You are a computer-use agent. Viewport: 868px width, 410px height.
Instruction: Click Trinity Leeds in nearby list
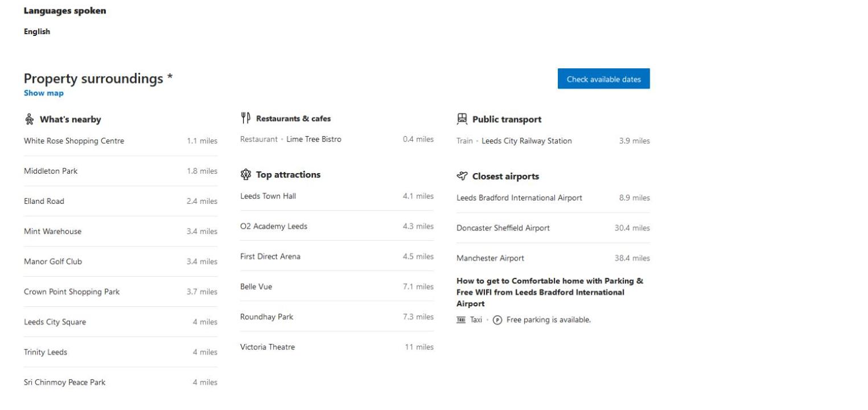click(x=121, y=352)
